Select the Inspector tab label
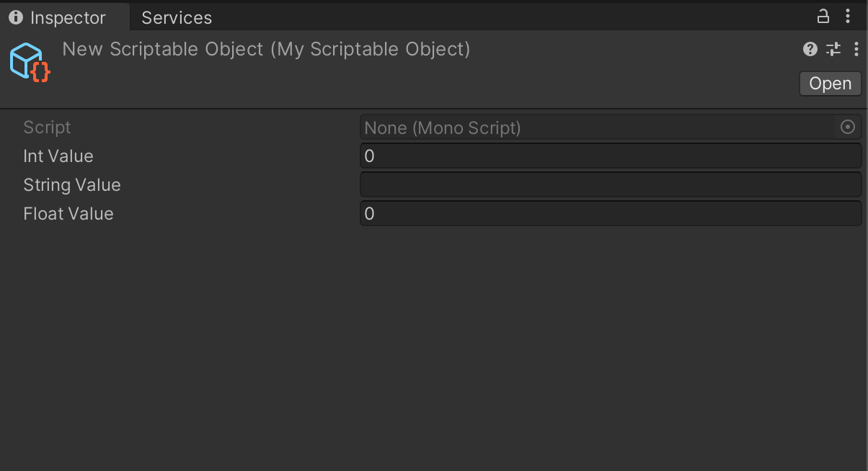The height and width of the screenshot is (471, 868). pyautogui.click(x=68, y=17)
